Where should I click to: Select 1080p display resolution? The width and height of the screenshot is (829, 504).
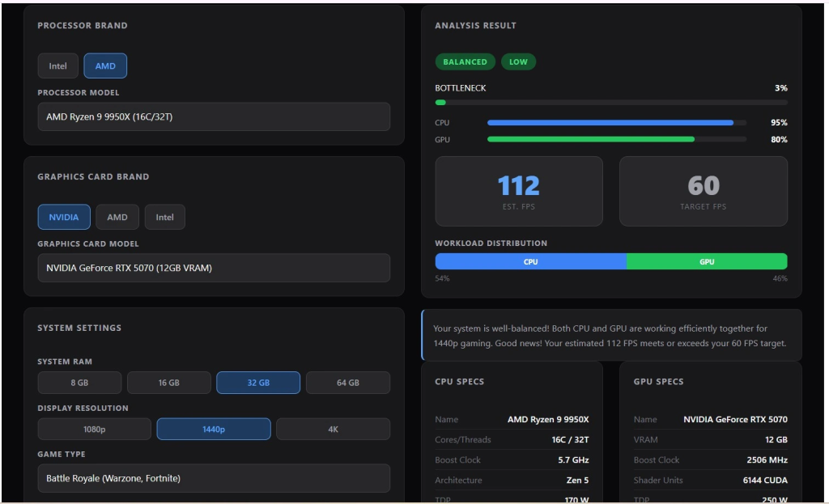tap(94, 429)
